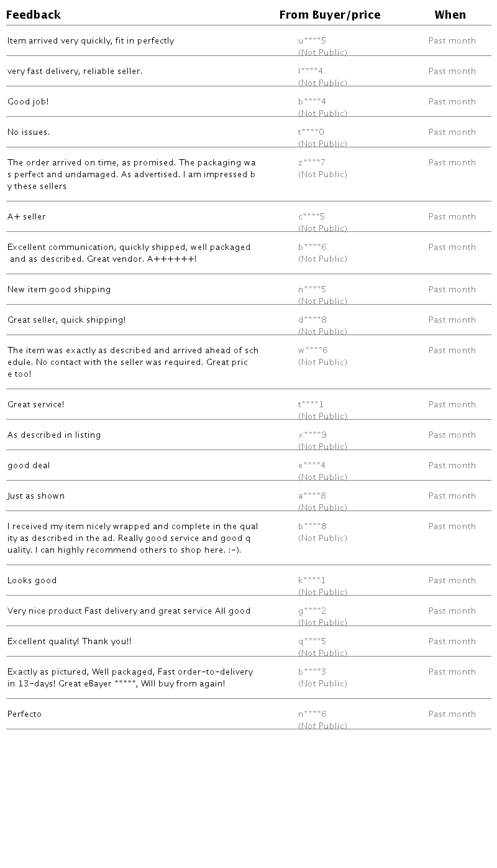The width and height of the screenshot is (497, 868).
Task: Select "Excellent quality! Thank you!!" feedback
Action: [70, 642]
